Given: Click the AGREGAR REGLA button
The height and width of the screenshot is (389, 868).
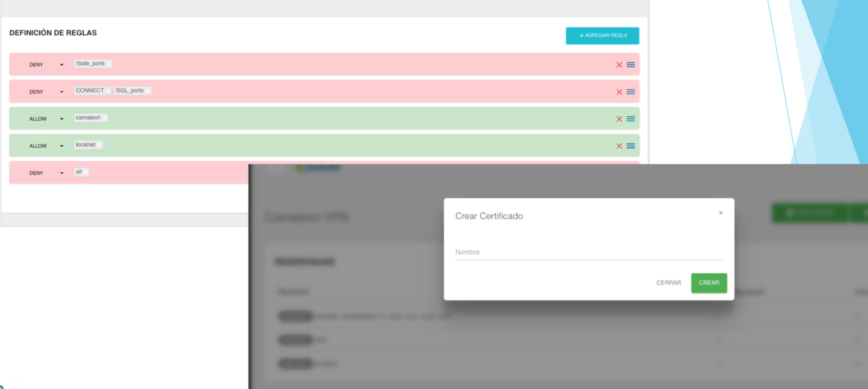Looking at the screenshot, I should pos(602,36).
